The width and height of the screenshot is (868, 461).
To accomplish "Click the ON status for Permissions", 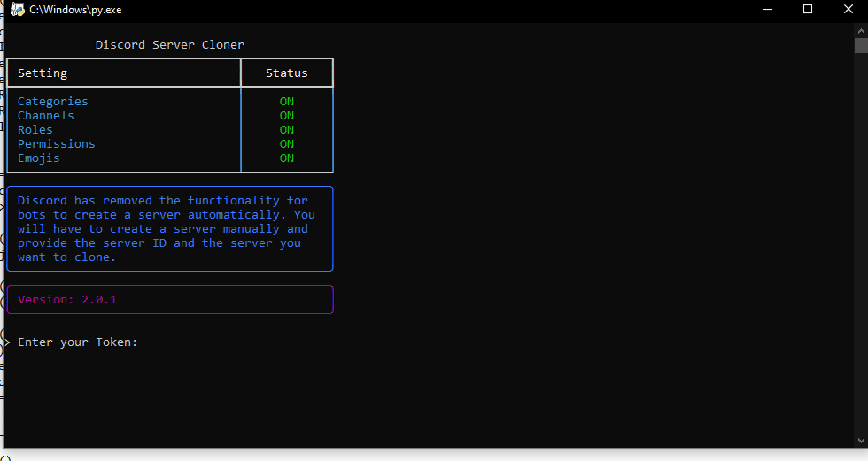I will (x=287, y=143).
